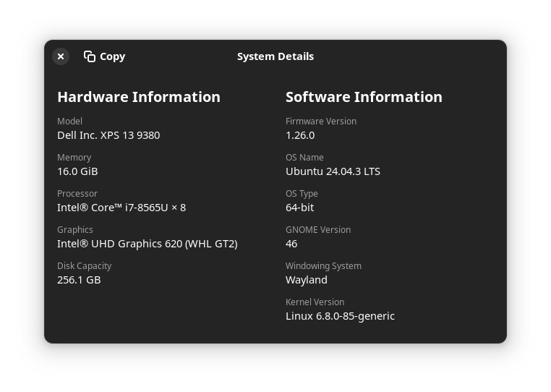
Task: Click the OS Name field label
Action: [x=304, y=158]
